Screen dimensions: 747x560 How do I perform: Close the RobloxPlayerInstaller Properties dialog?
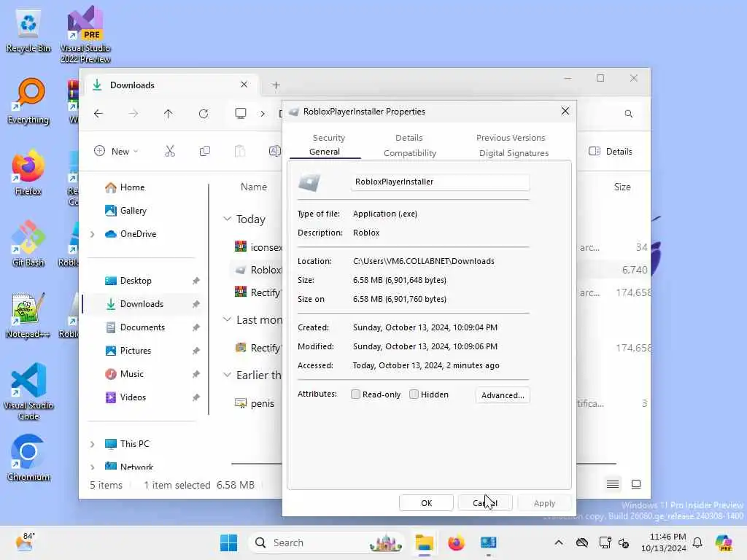(565, 111)
